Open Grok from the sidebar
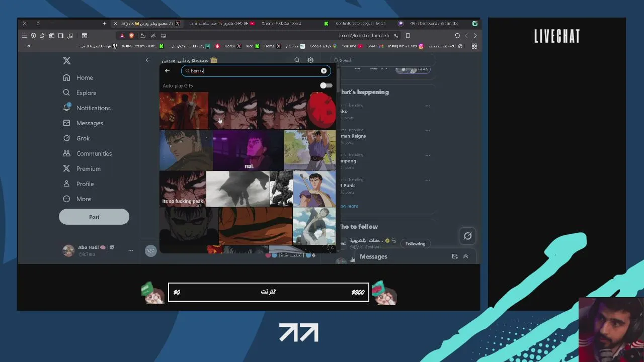 click(76, 138)
